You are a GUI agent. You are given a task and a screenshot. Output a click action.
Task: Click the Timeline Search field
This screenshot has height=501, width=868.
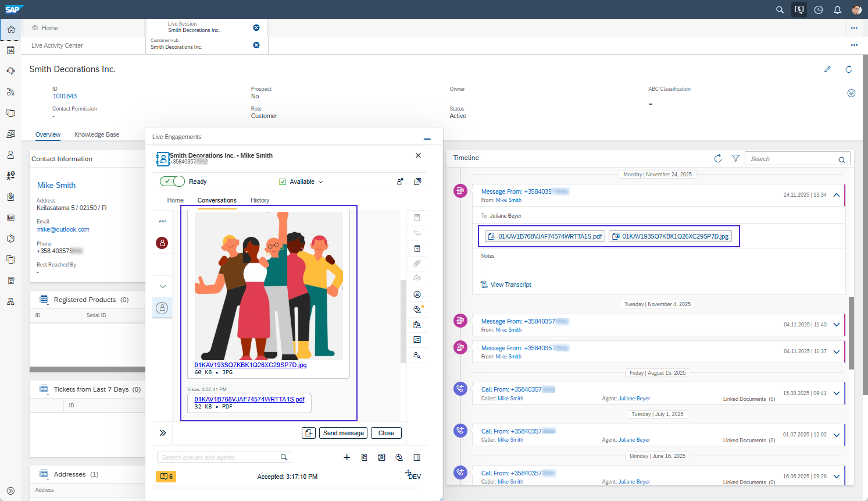(x=792, y=159)
